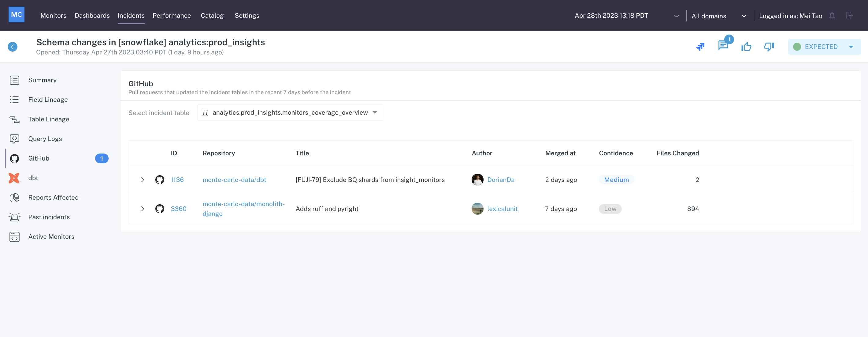
Task: Click the Low confidence badge
Action: coord(610,209)
